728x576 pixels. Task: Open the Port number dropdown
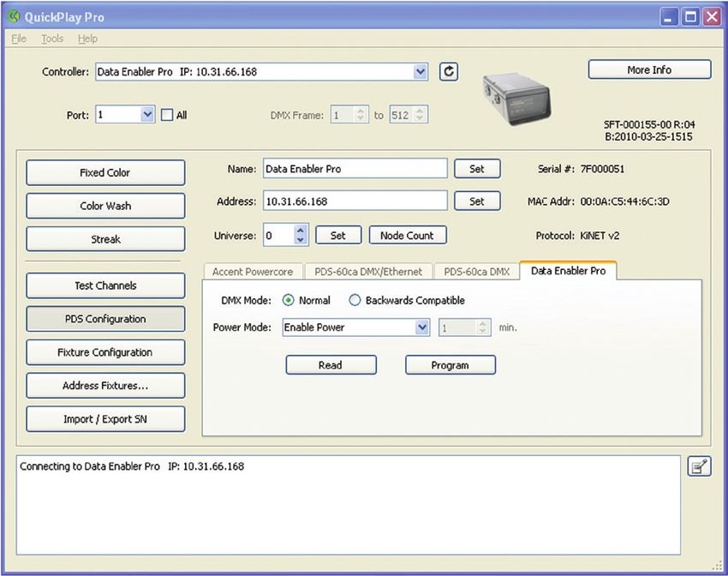(147, 115)
